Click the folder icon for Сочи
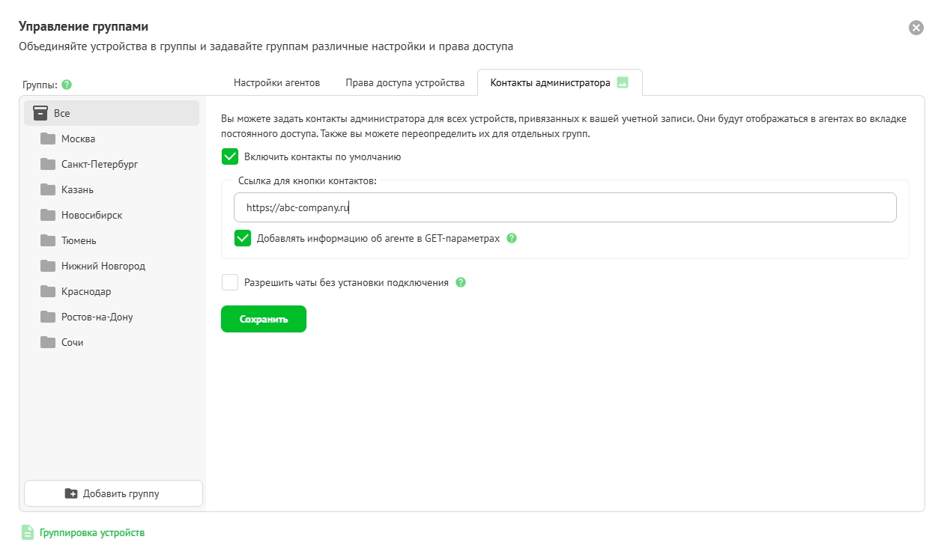 click(x=48, y=342)
